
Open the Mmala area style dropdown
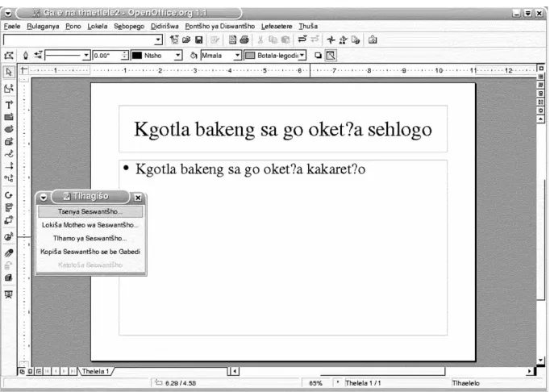click(x=237, y=56)
